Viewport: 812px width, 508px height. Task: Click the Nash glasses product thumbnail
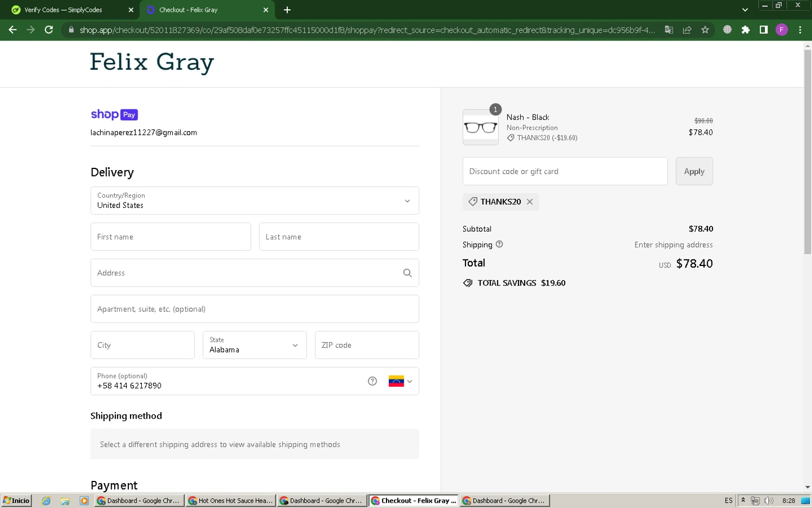tap(481, 127)
